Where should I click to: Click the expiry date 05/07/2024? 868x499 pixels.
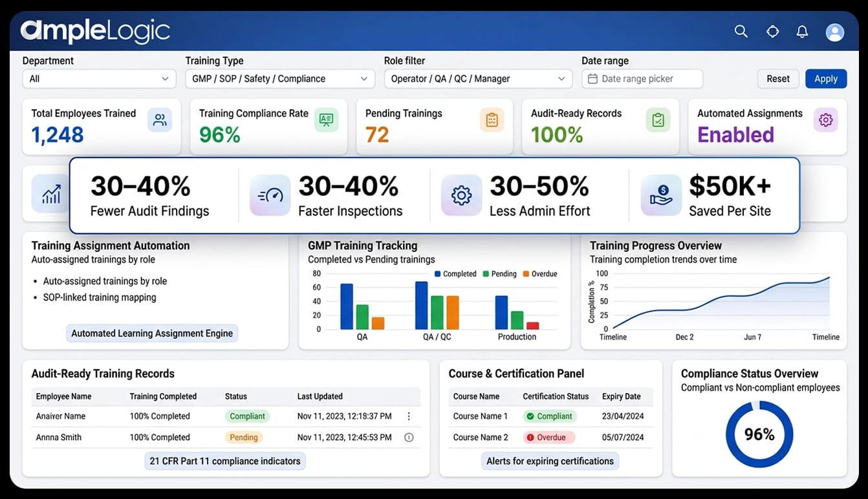(623, 438)
